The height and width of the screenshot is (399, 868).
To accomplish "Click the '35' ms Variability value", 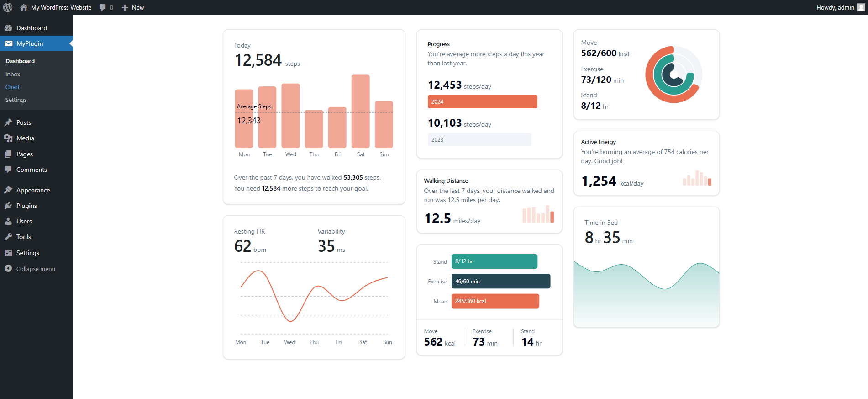I will [x=326, y=246].
